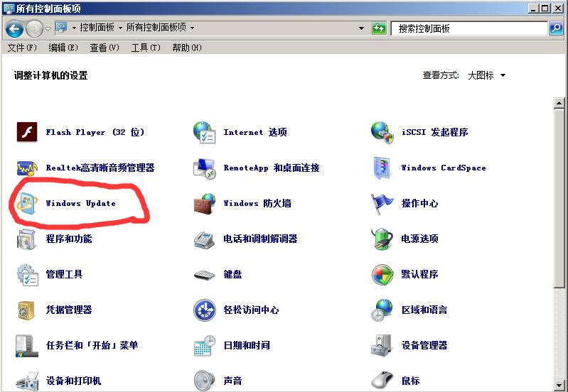Click the address bar refresh button
The width and height of the screenshot is (568, 392).
click(379, 28)
